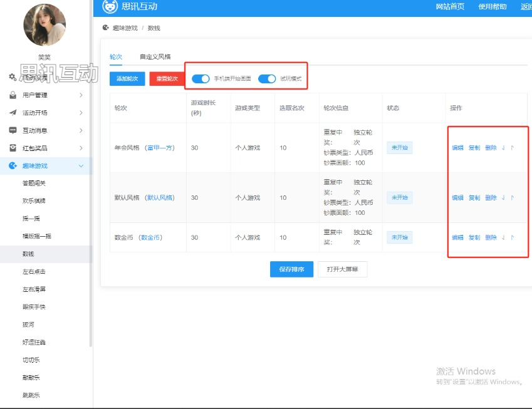The height and width of the screenshot is (409, 532).
Task: Copy the 年会风格 round
Action: pyautogui.click(x=474, y=148)
